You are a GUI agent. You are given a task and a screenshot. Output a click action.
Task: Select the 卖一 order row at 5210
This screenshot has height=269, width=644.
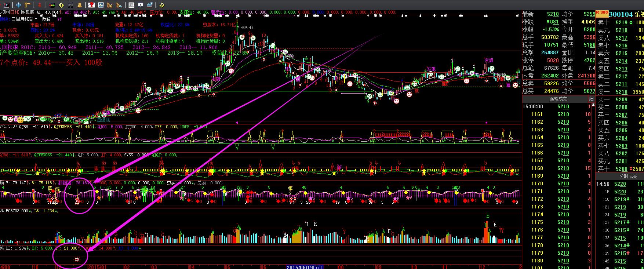click(621, 92)
